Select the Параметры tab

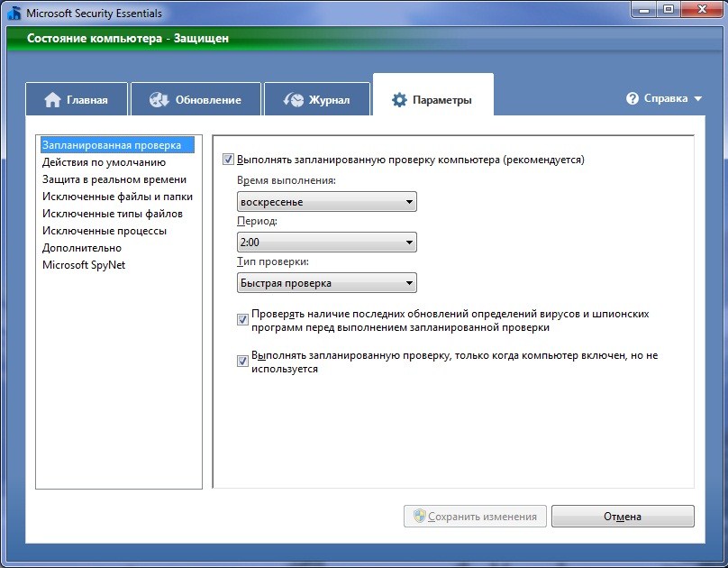tap(433, 95)
